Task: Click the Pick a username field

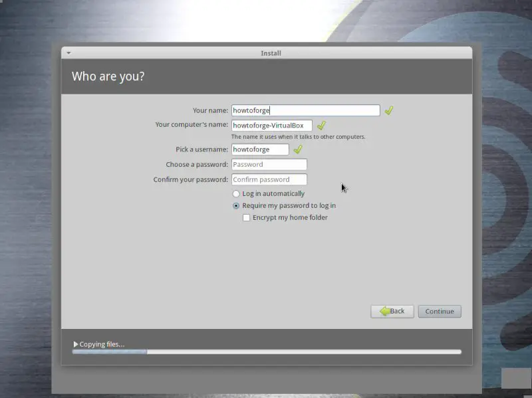Action: (260, 149)
